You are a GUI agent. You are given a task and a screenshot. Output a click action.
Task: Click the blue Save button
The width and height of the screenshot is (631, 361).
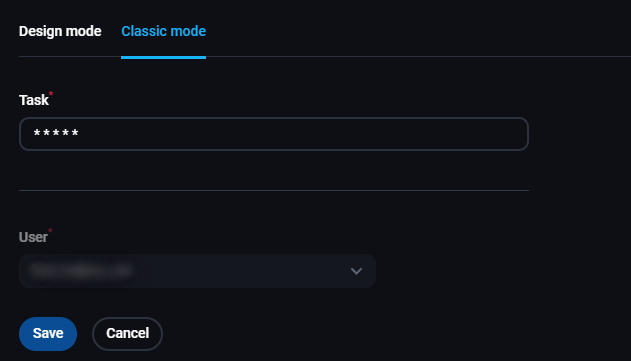48,334
